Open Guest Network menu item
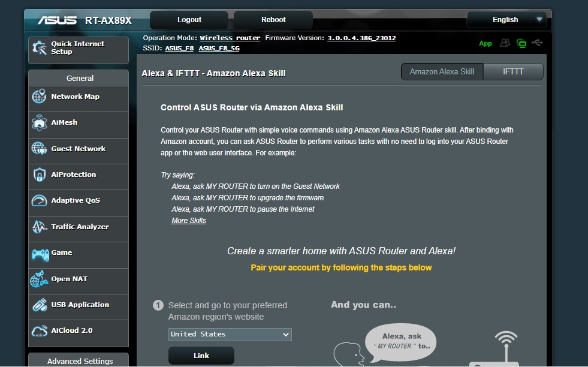The image size is (588, 367). [79, 151]
